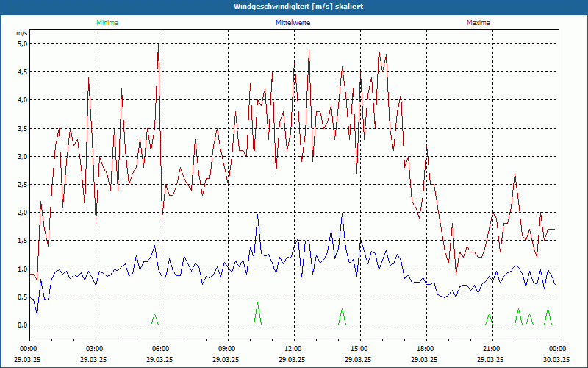This screenshot has width=588, height=368.
Task: Click the 1,0 y-axis value
Action: pyautogui.click(x=22, y=269)
